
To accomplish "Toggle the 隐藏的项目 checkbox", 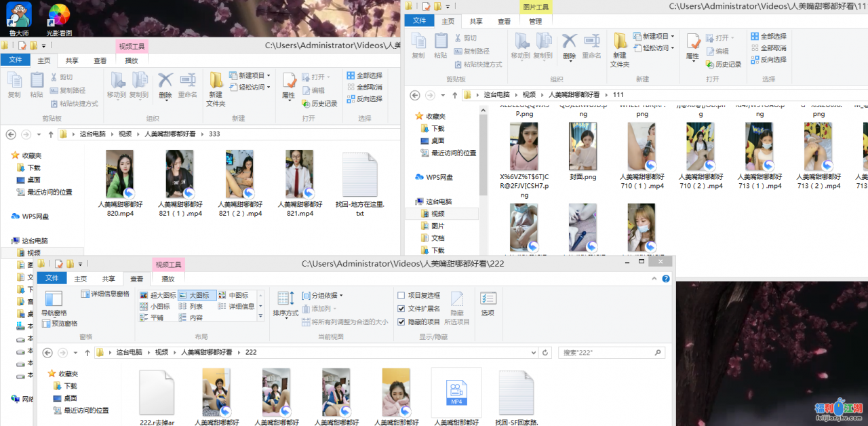I will 401,322.
